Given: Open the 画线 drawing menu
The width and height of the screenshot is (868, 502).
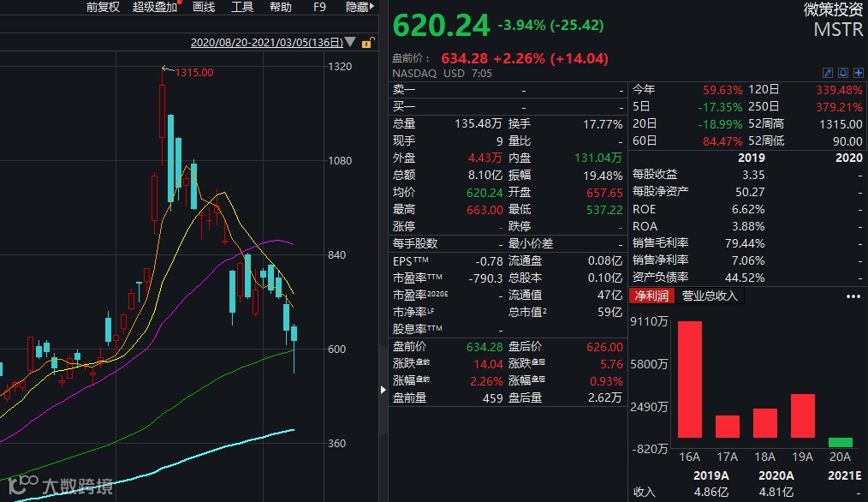Looking at the screenshot, I should click(x=204, y=7).
